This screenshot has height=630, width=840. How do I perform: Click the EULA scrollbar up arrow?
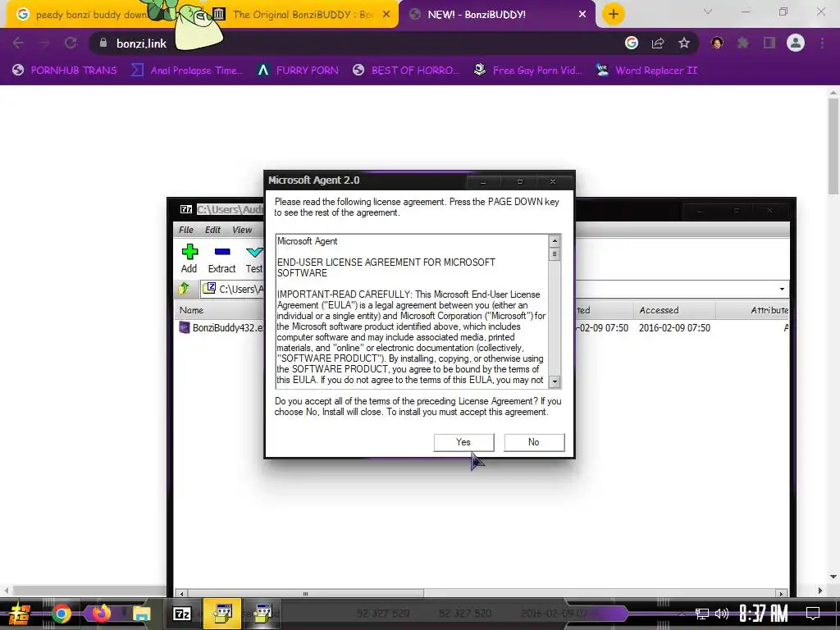[x=555, y=241]
